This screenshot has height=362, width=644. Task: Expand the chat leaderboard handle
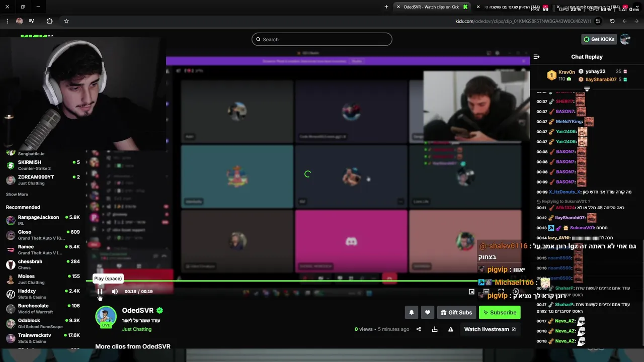pos(587,89)
